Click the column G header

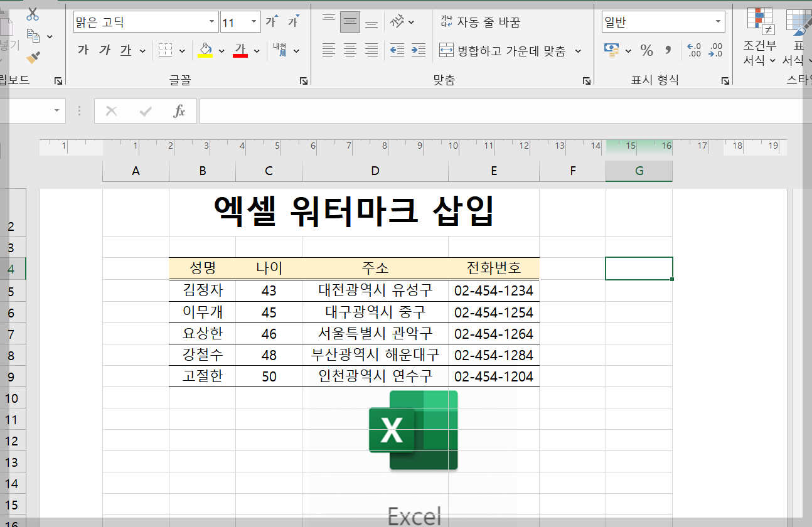coord(638,170)
